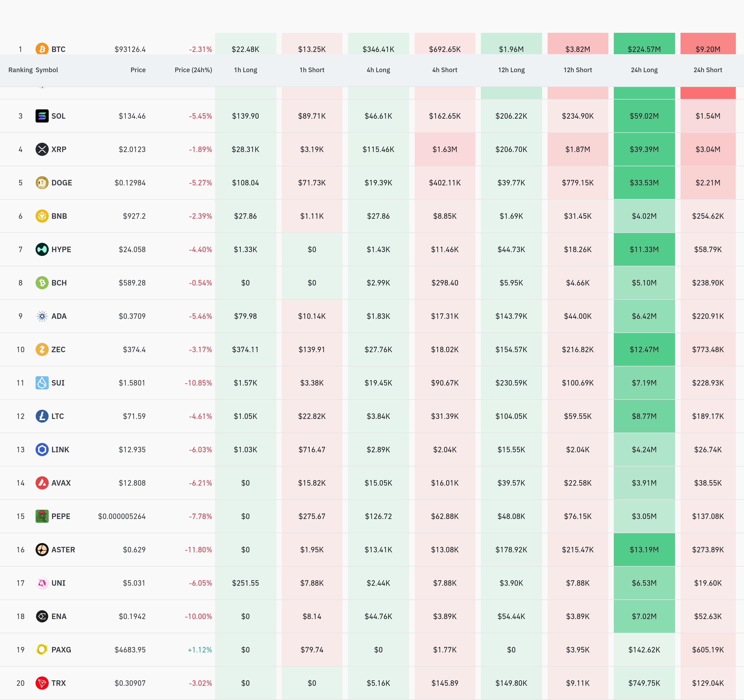
Task: Sort by the 1h Short column header
Action: [x=312, y=70]
